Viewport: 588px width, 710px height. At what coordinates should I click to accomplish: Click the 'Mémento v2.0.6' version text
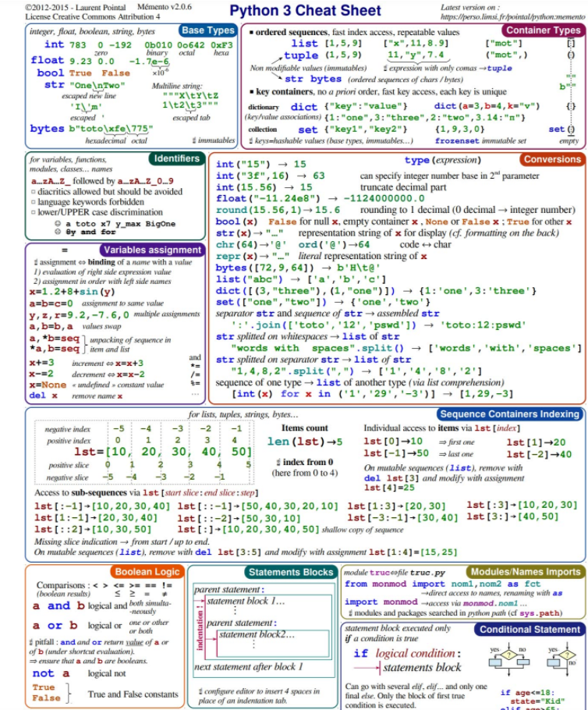tap(165, 7)
